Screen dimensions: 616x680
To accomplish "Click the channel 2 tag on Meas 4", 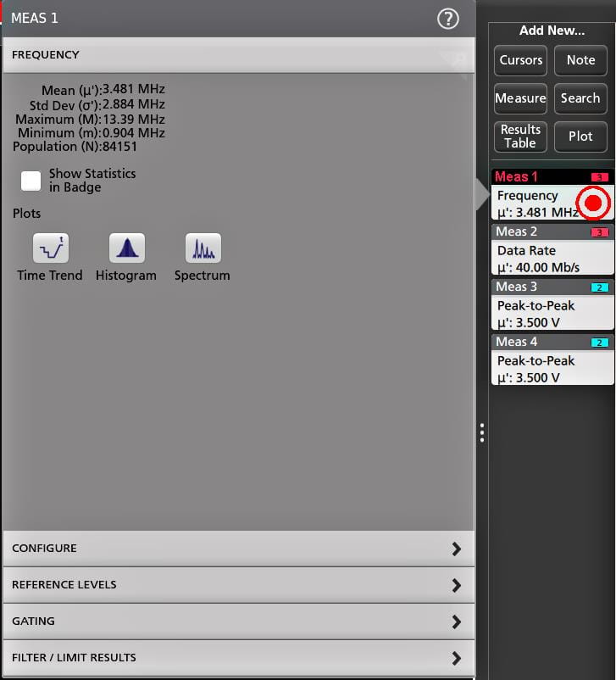I will 599,343.
